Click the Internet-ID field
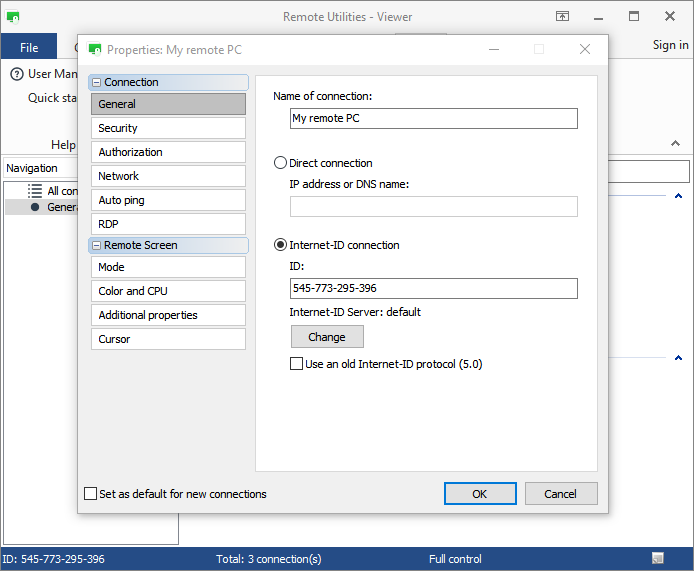694x571 pixels. pos(434,289)
